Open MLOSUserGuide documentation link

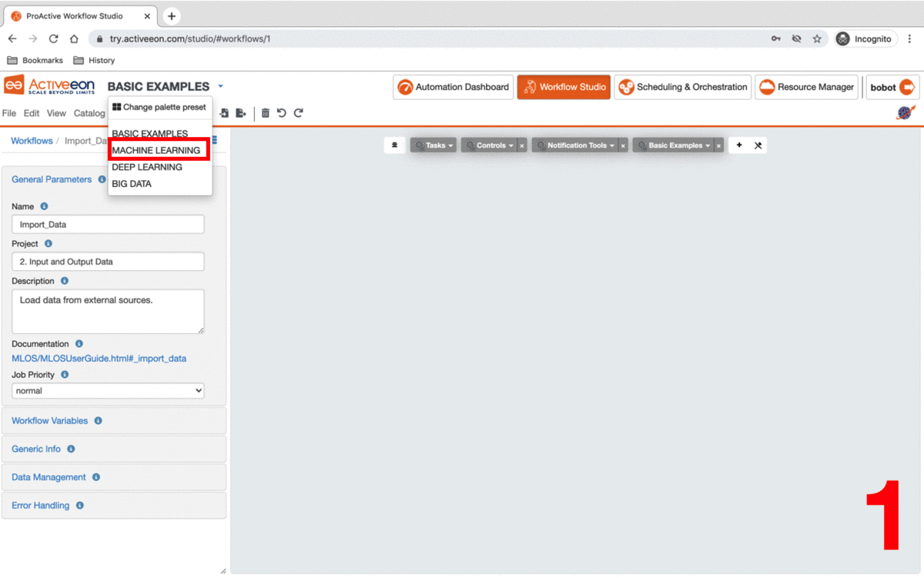tap(99, 359)
